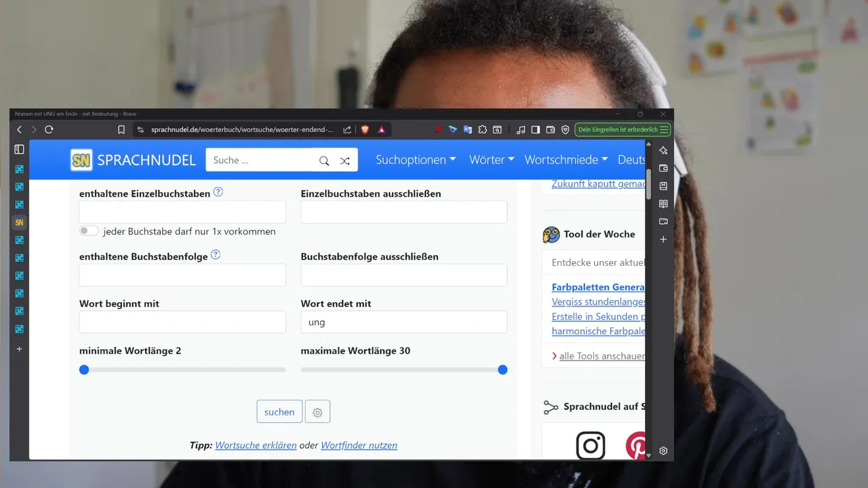The width and height of the screenshot is (868, 488).
Task: Click the address bar URL sprachnudel.de
Action: point(242,129)
